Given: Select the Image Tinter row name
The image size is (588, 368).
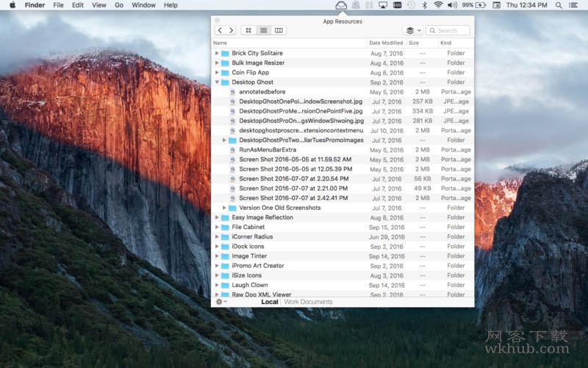Looking at the screenshot, I should point(249,256).
